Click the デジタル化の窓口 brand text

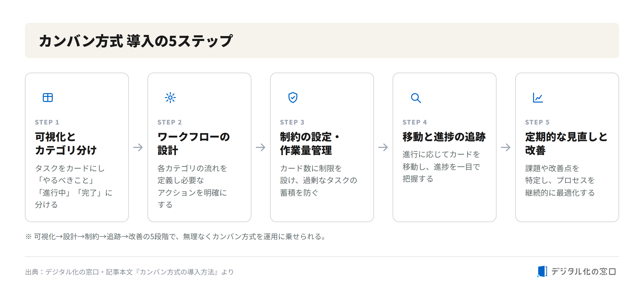584,272
